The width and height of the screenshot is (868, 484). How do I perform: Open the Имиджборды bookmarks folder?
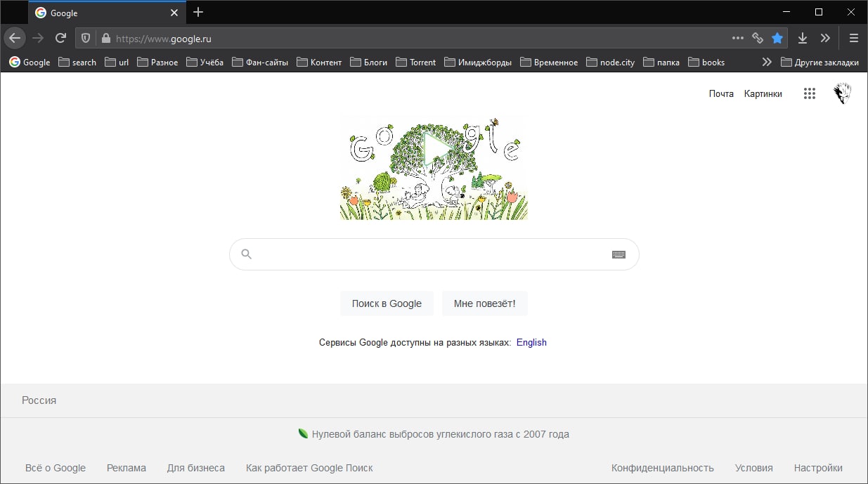coord(478,62)
